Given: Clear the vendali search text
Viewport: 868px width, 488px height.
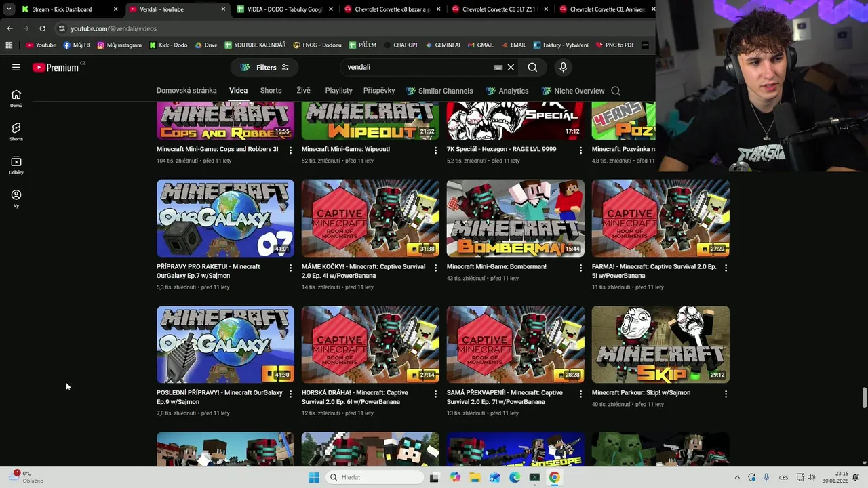Looking at the screenshot, I should (511, 67).
